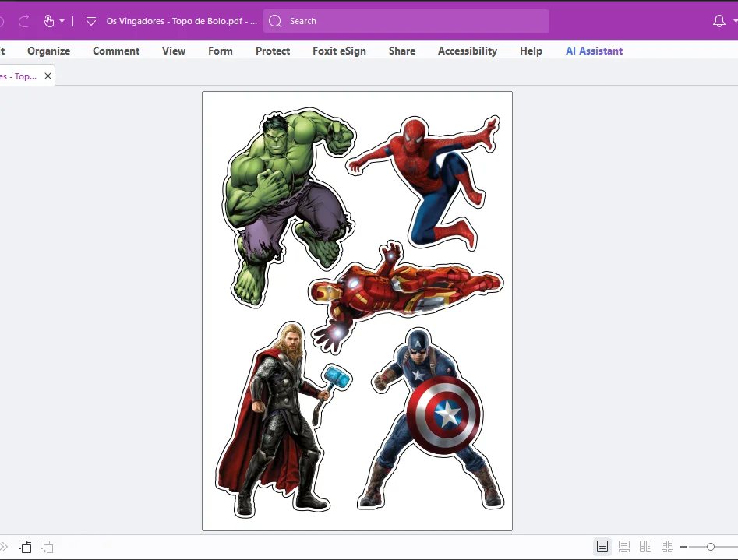Click the Hulk image on the page

click(x=288, y=207)
